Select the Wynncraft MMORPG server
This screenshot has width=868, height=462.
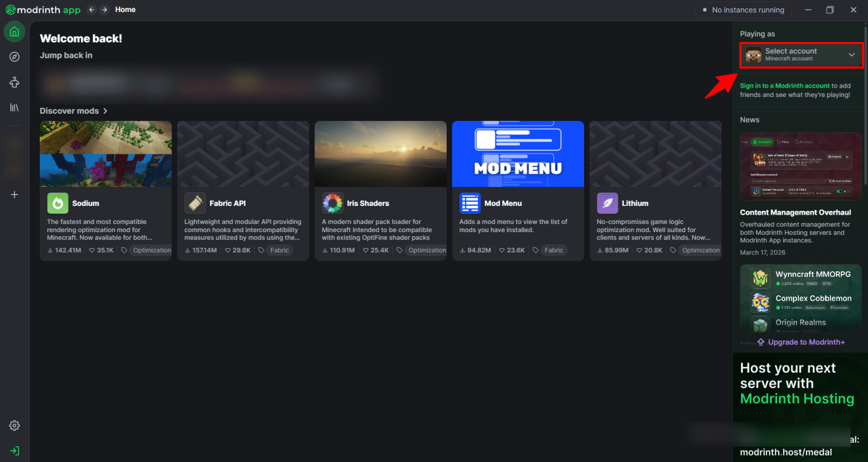(800, 277)
